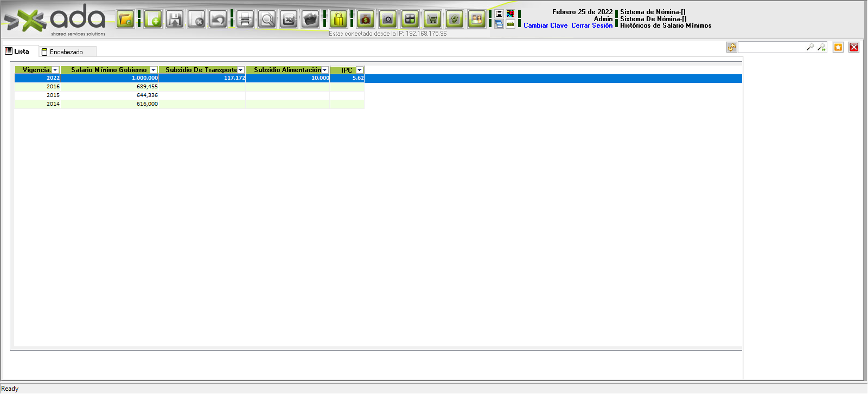Click the small colorful squares icon
Screen dimensions: 868x394
(x=510, y=14)
